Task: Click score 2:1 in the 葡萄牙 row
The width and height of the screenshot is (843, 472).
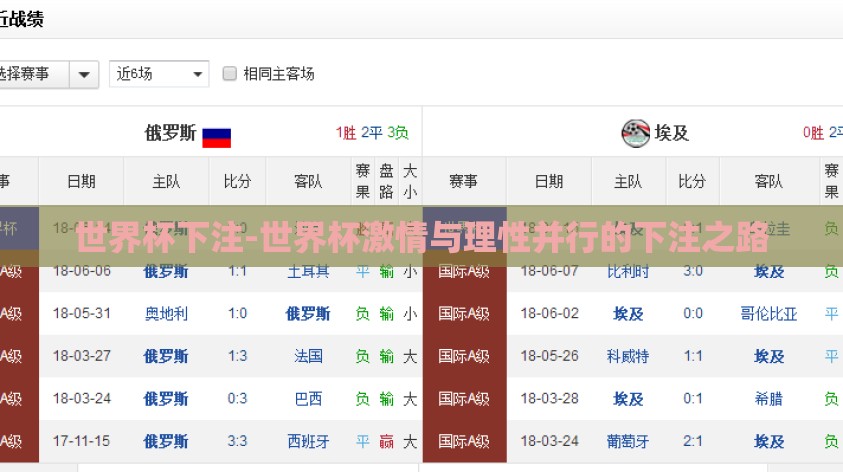Action: pos(692,441)
